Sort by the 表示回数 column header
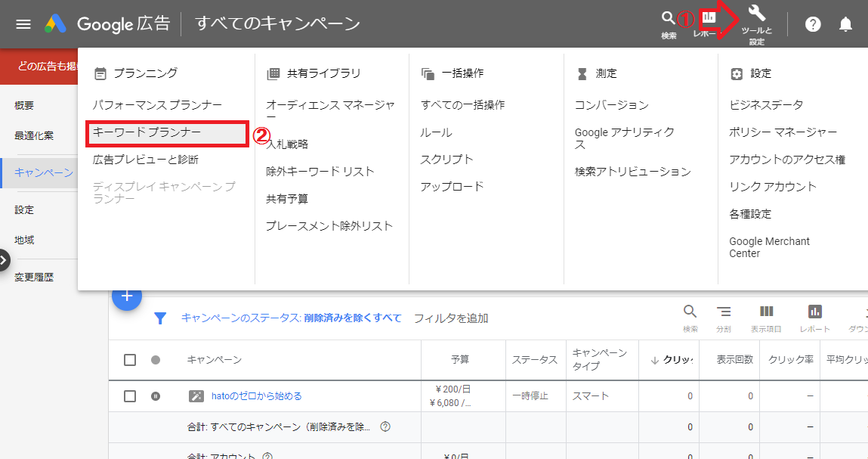 pyautogui.click(x=734, y=360)
